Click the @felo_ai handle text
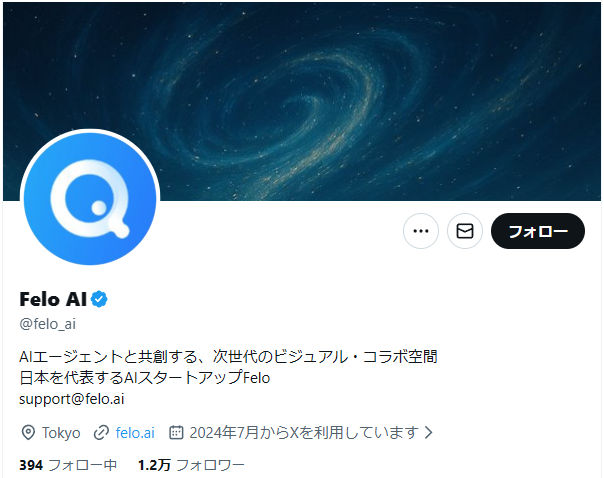The image size is (604, 478). tap(47, 324)
